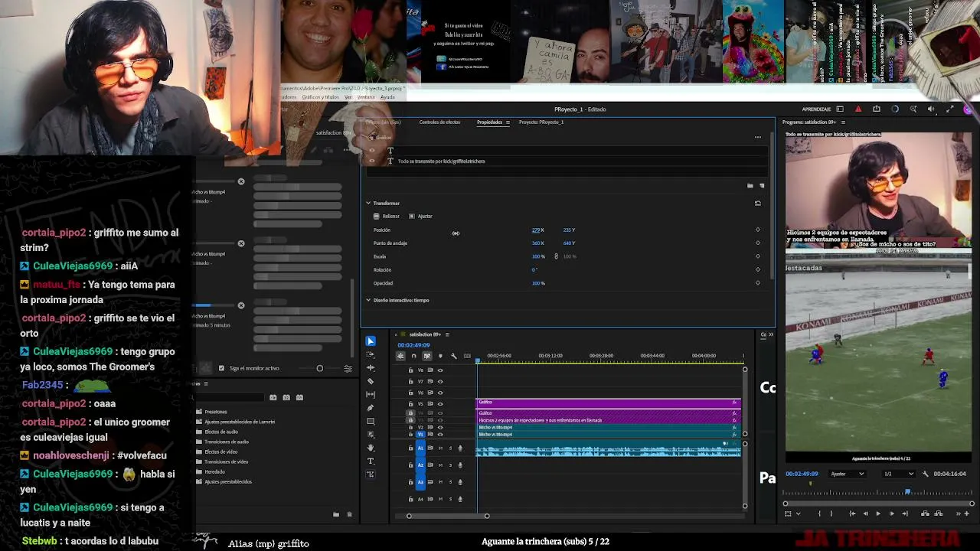Screen dimensions: 980x551
Task: Select the Pen tool
Action: tap(371, 408)
